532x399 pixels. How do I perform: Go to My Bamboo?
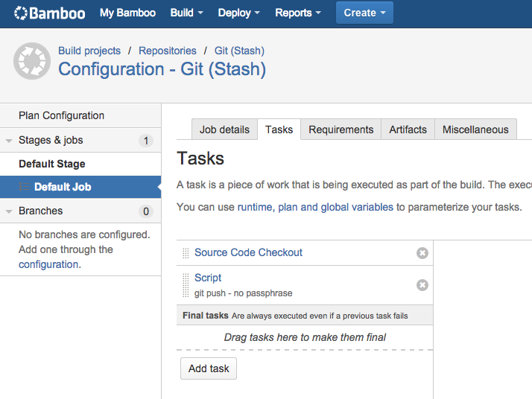pos(127,13)
